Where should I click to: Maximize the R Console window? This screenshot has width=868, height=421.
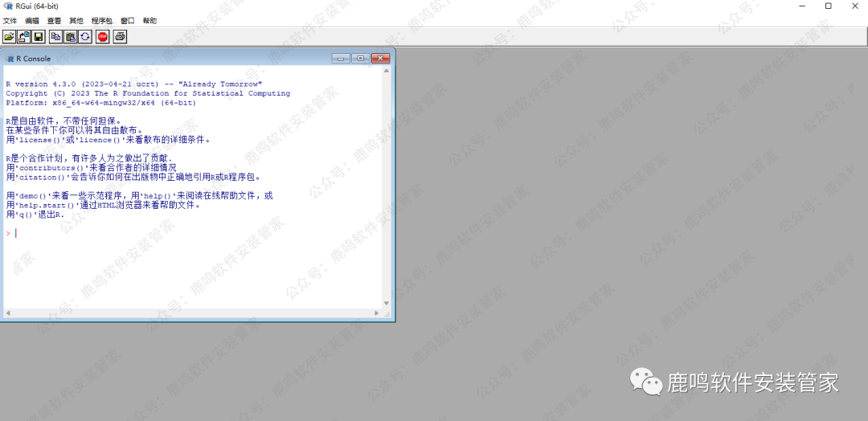[360, 58]
